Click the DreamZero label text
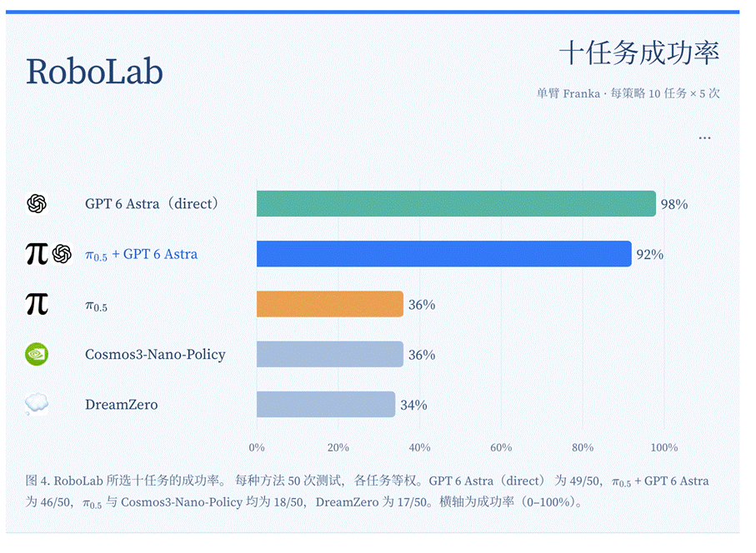756x553 pixels. (122, 405)
